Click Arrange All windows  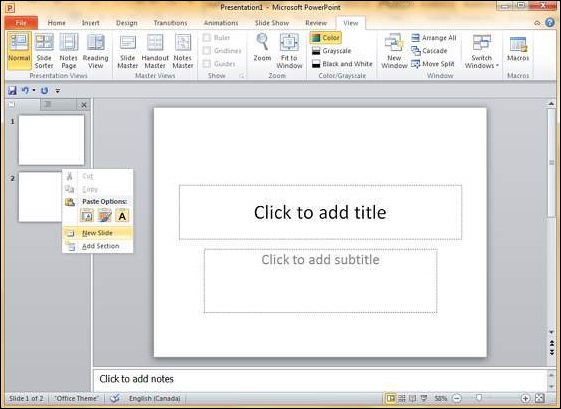click(434, 38)
